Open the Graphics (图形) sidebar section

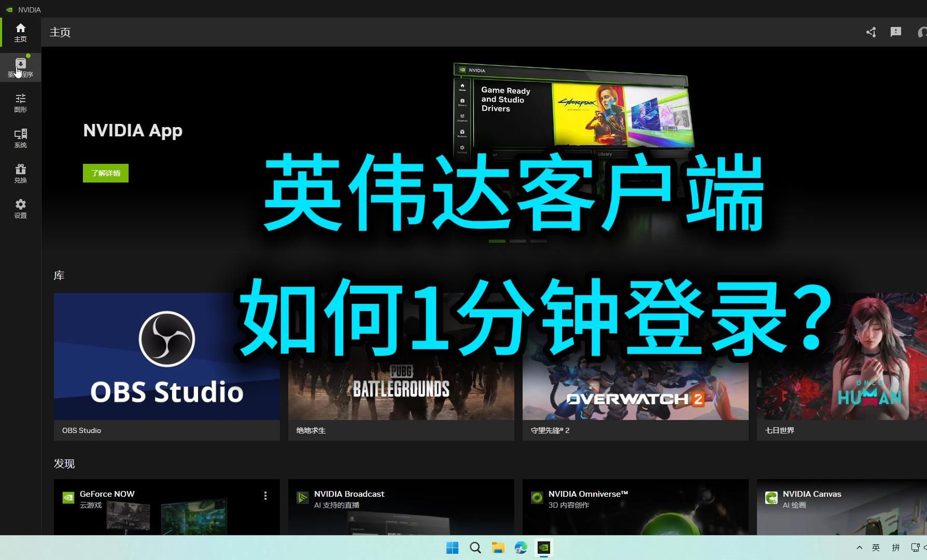click(x=20, y=103)
